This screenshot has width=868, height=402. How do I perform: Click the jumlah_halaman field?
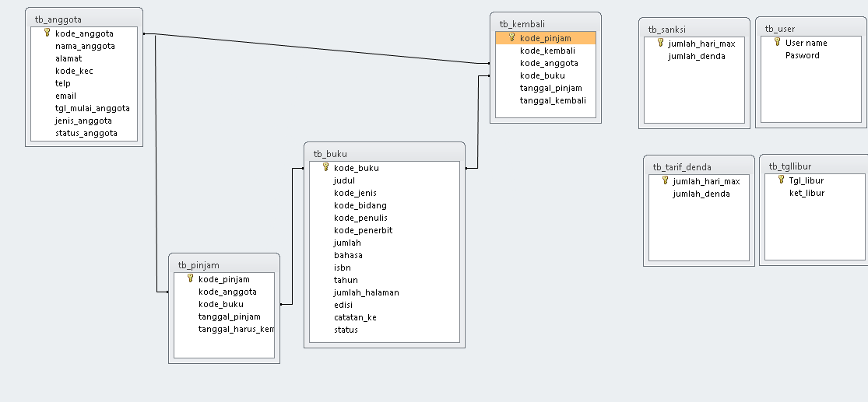[x=366, y=292]
